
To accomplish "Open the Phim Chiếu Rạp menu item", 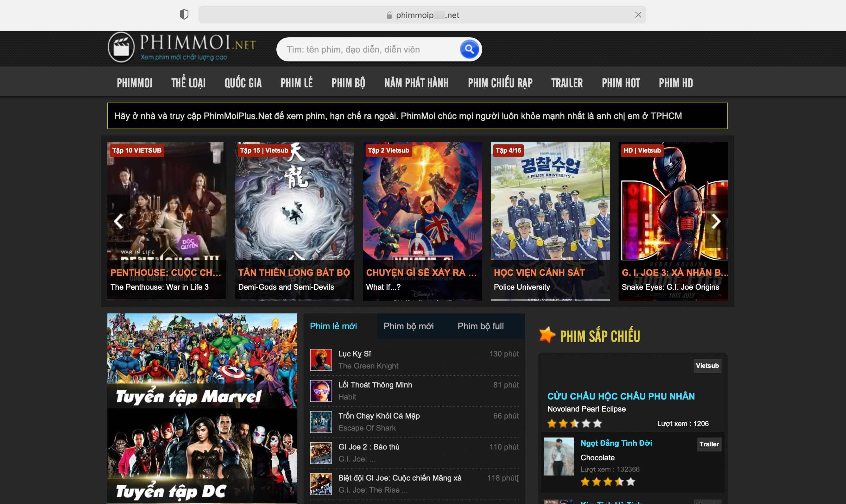I will click(500, 83).
